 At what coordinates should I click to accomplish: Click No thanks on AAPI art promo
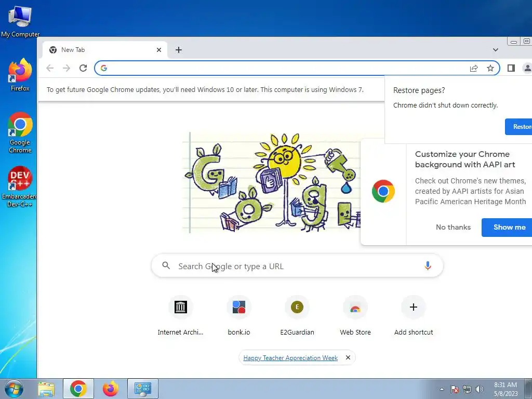[x=453, y=228]
